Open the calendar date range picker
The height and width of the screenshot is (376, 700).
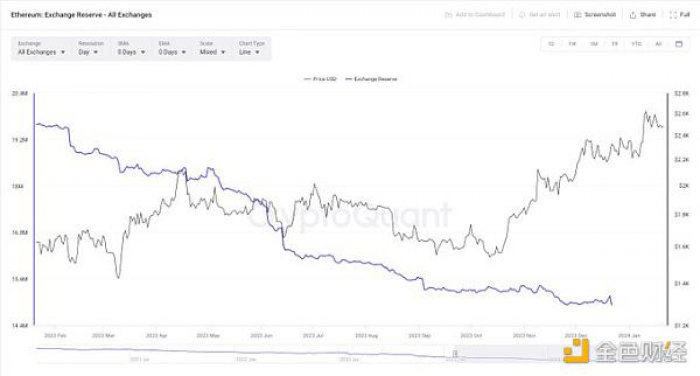pyautogui.click(x=679, y=44)
